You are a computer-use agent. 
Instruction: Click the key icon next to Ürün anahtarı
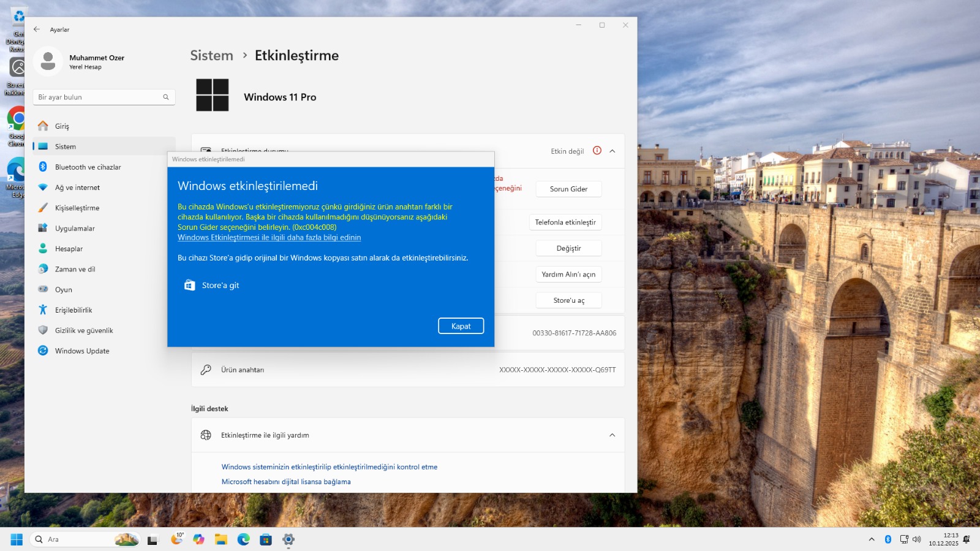click(206, 370)
